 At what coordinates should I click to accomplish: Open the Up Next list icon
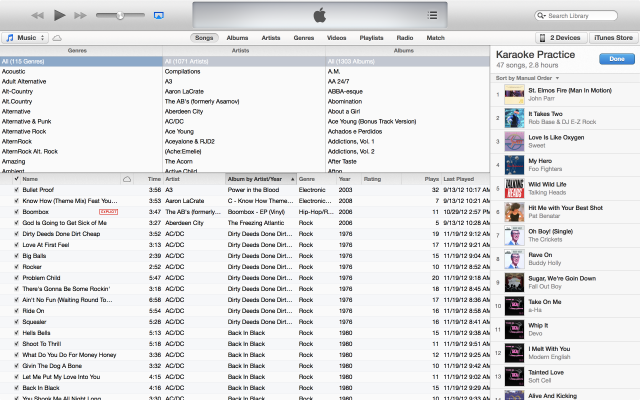(x=432, y=16)
